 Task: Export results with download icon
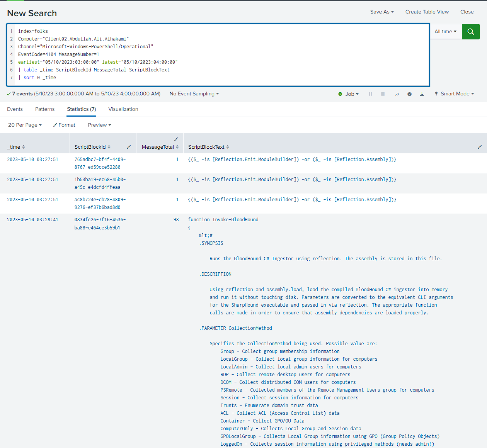[x=422, y=94]
